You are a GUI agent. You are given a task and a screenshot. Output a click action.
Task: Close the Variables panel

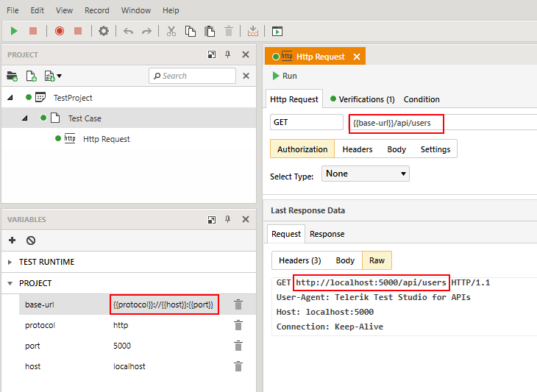click(x=246, y=219)
